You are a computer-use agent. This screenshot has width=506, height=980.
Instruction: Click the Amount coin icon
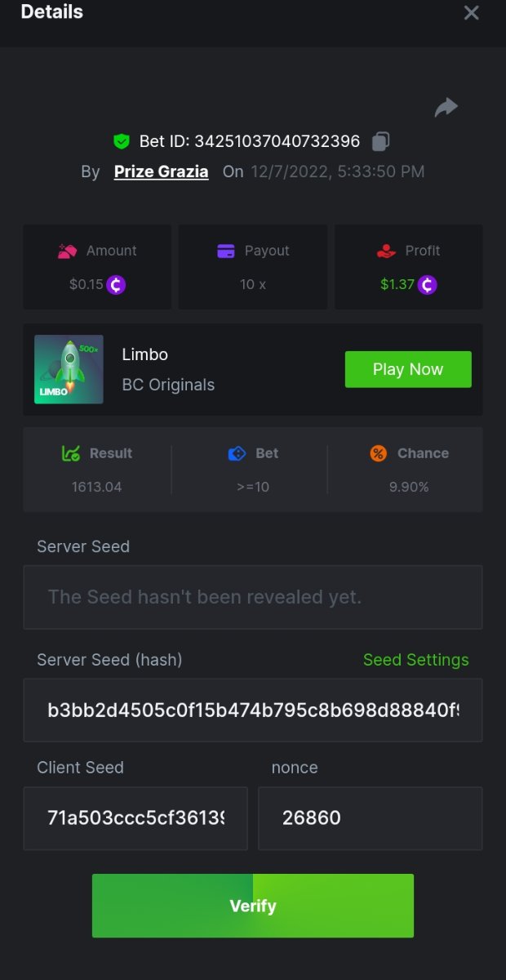[x=116, y=285]
